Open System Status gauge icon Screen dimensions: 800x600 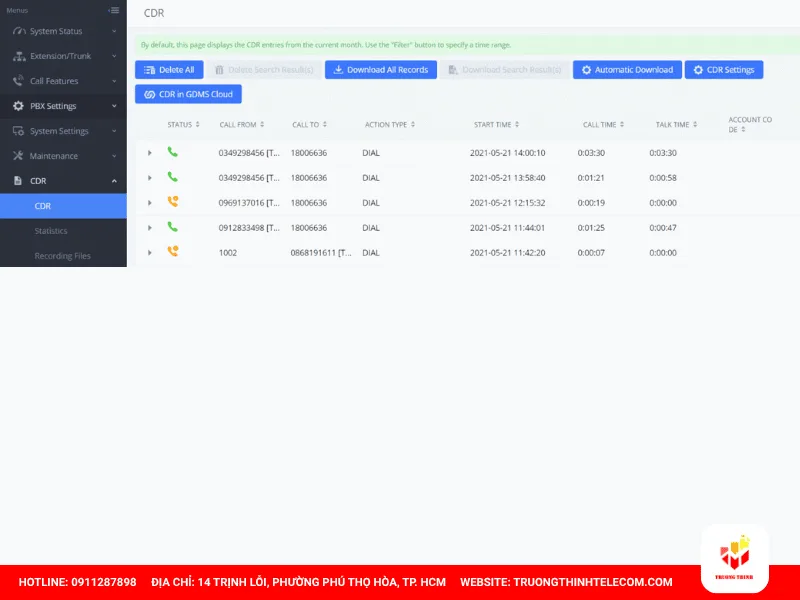click(19, 31)
